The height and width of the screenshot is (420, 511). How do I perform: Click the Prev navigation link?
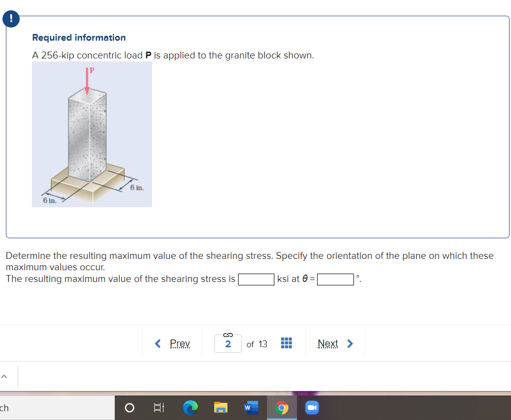(x=179, y=343)
